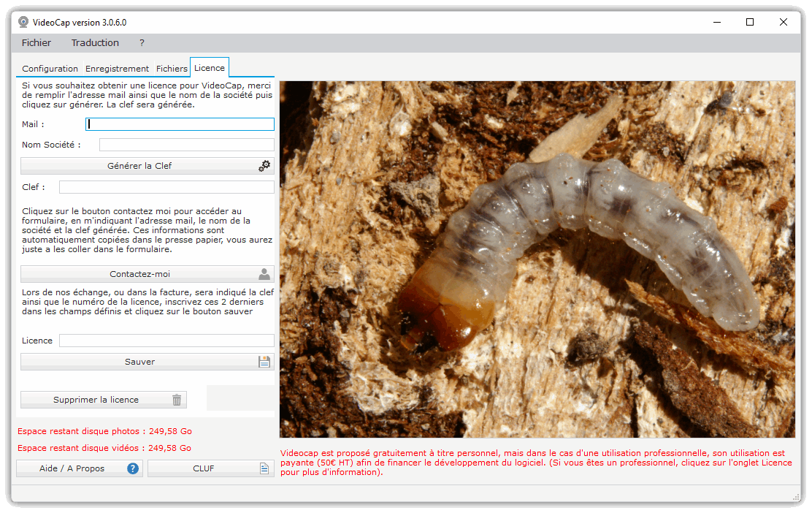Click the Licence number input field

[x=166, y=341]
